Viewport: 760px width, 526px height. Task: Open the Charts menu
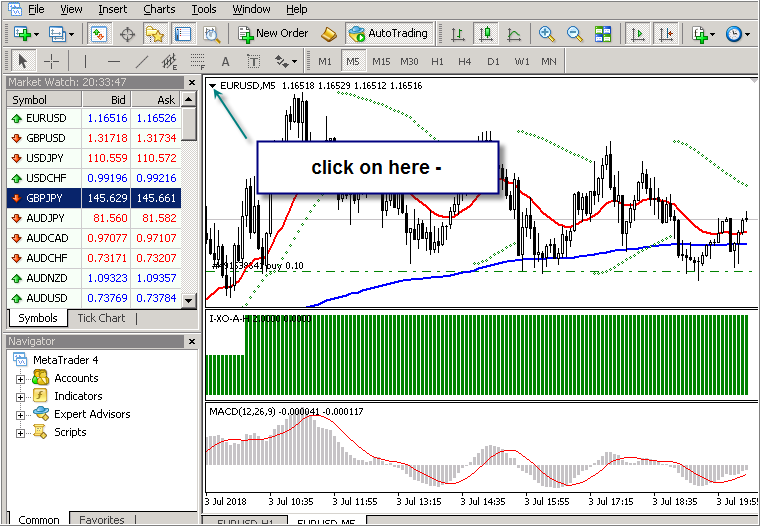click(x=159, y=9)
